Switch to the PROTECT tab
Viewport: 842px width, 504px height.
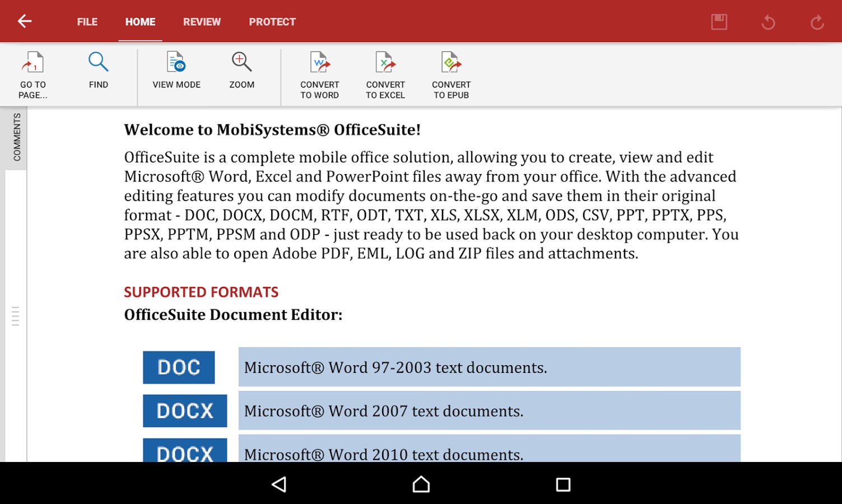[x=272, y=21]
